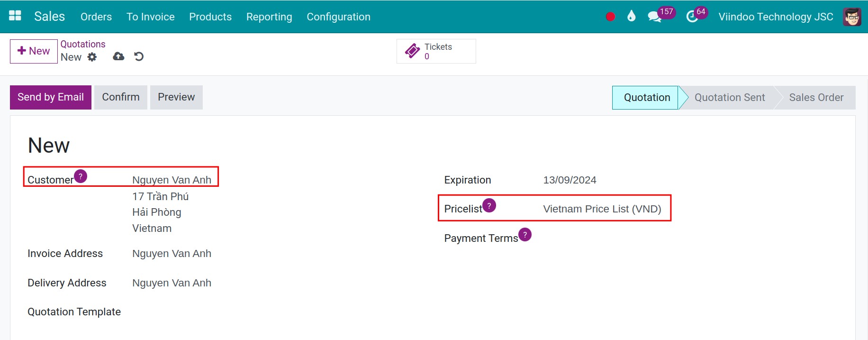Open the Invoice Address field dropdown

(172, 254)
